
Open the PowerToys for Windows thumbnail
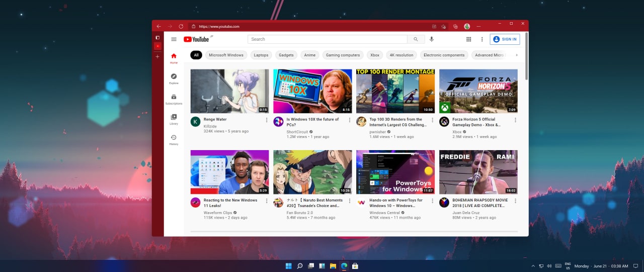coord(395,172)
